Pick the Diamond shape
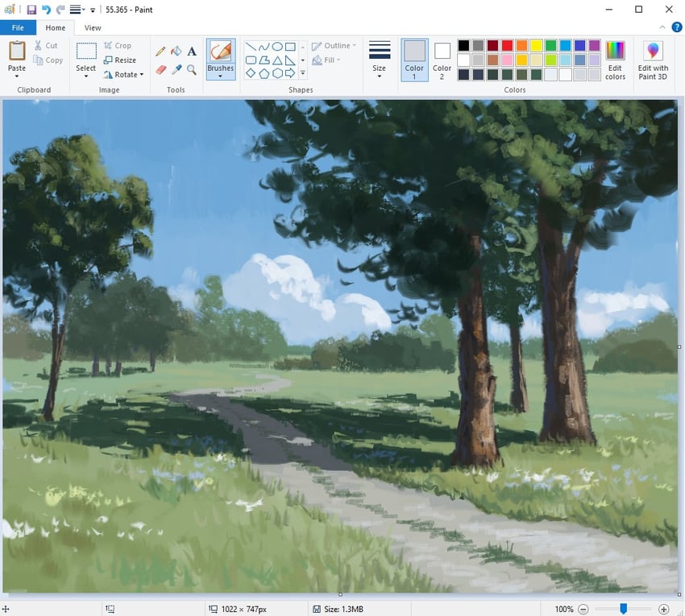 tap(251, 73)
